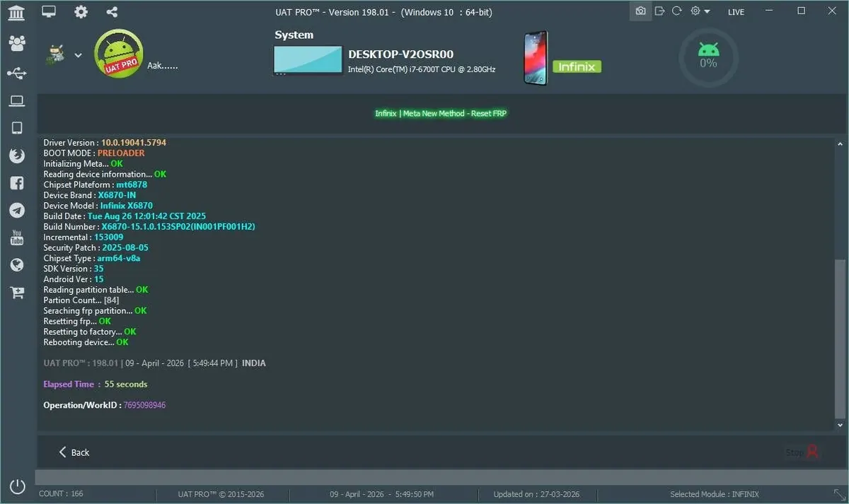Click the security patch '2025-08-05' value

click(125, 248)
